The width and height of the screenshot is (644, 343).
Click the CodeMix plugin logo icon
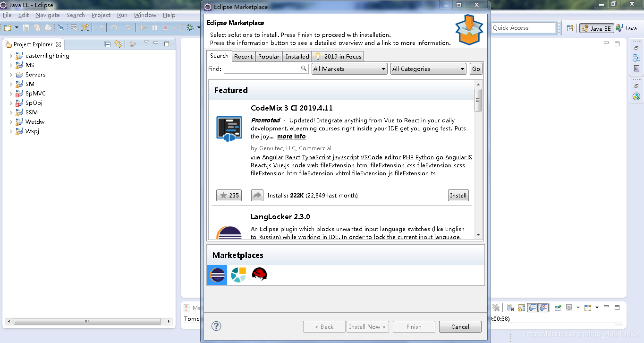(x=229, y=129)
